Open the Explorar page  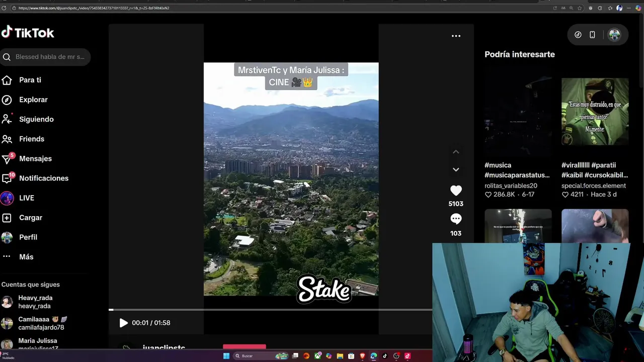click(x=25, y=100)
